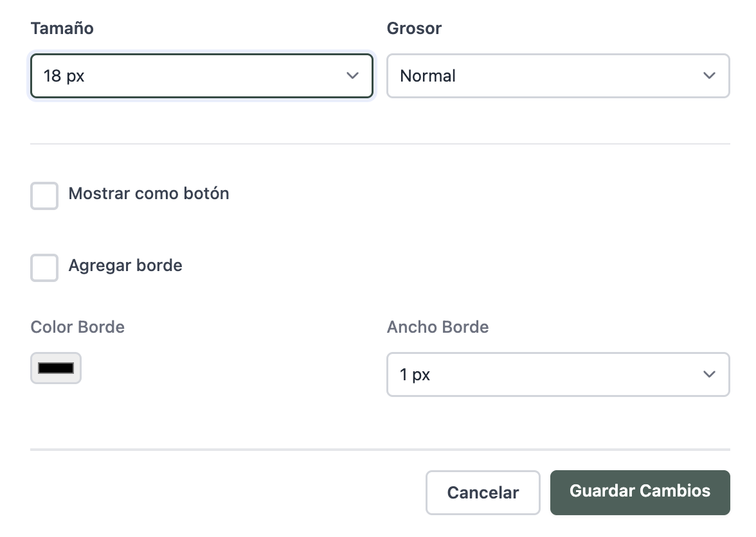The image size is (756, 537).
Task: Enable the Mostrar como botón checkbox
Action: 44,196
